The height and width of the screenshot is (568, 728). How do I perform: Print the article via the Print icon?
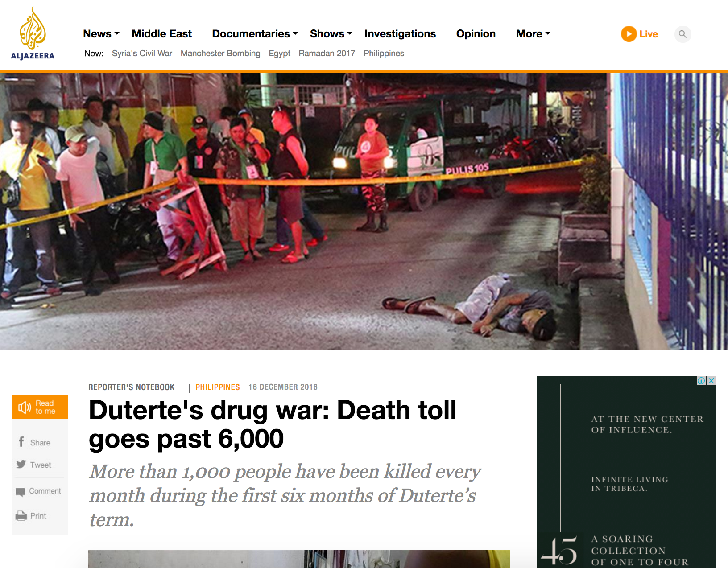(x=21, y=516)
